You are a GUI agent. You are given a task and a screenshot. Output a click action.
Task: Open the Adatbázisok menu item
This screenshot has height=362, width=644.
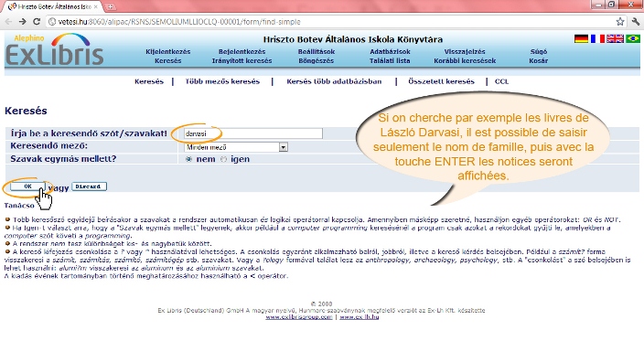(390, 52)
